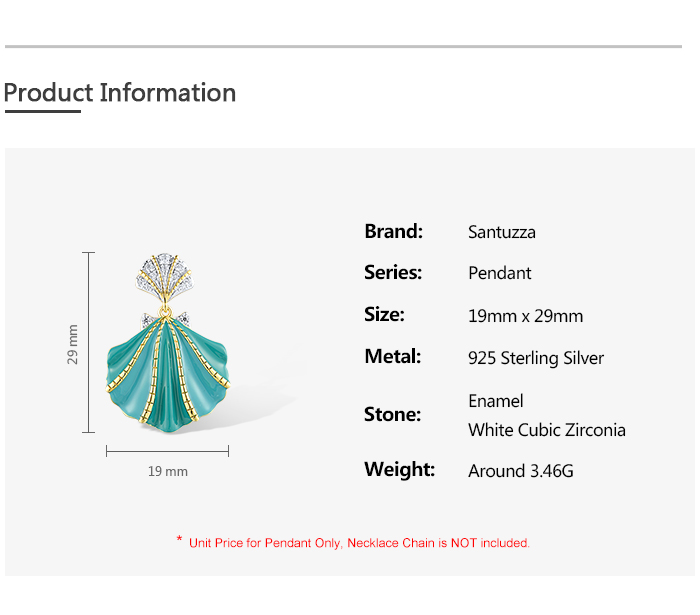Select the 19mm x 29mm size value
700x615 pixels.
[x=525, y=316]
